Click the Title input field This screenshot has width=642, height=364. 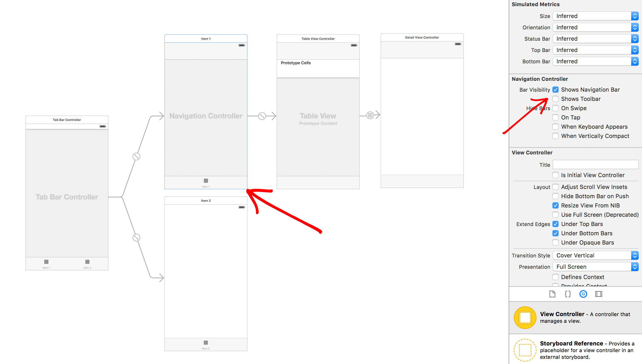point(595,164)
